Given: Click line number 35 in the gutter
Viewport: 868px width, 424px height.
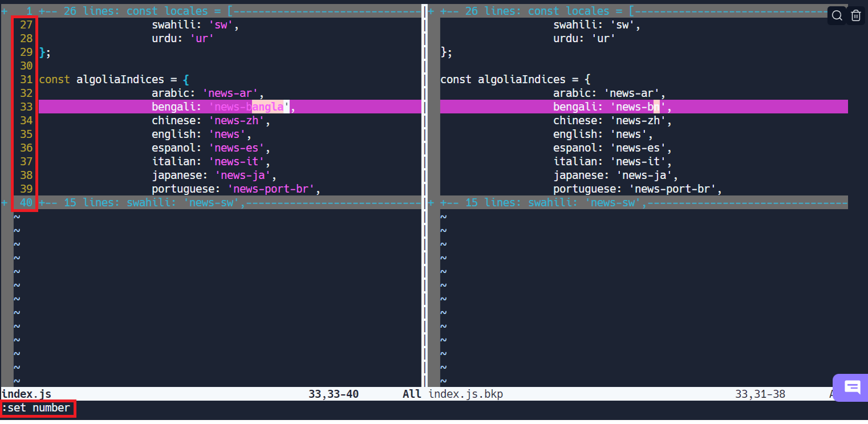Looking at the screenshot, I should coord(26,134).
